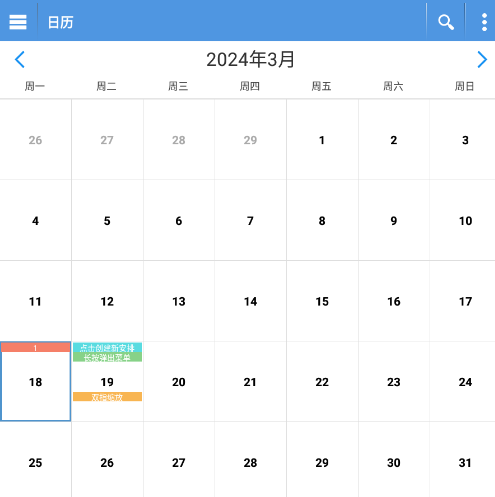Select greyed-out February 29 date cell
Viewport: 495px width, 497px height.
(250, 140)
